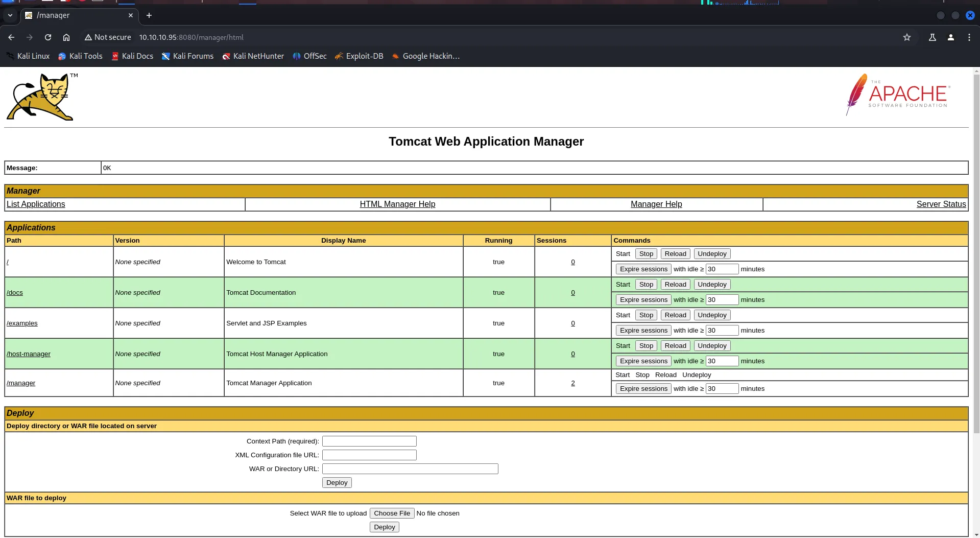Viewport: 980px width, 538px height.
Task: Open the Kali Linux bookmark
Action: pos(28,56)
